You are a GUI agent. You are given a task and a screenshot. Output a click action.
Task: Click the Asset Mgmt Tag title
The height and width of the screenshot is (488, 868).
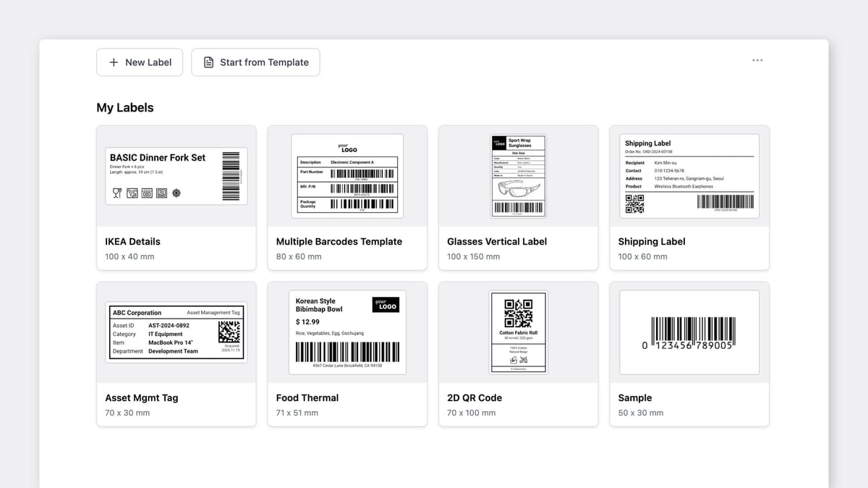pyautogui.click(x=141, y=397)
